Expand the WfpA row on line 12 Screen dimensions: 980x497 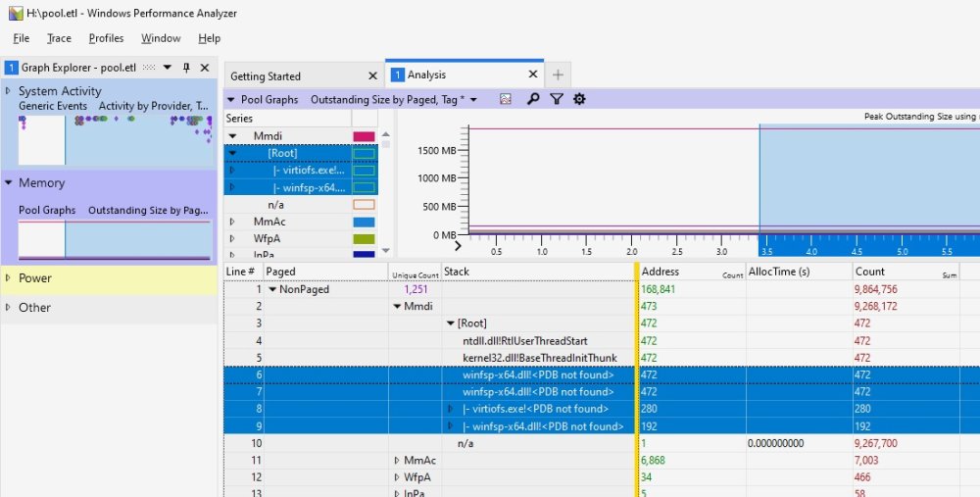(x=397, y=477)
